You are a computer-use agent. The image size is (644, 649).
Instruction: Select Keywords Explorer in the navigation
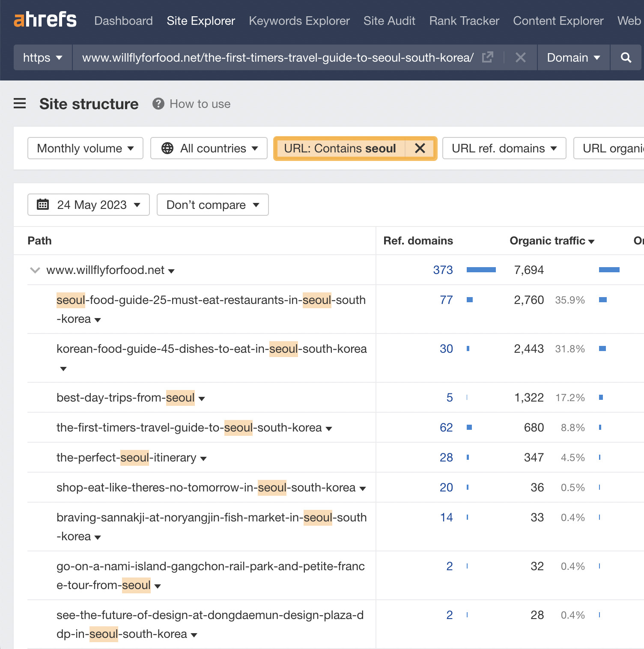tap(299, 21)
